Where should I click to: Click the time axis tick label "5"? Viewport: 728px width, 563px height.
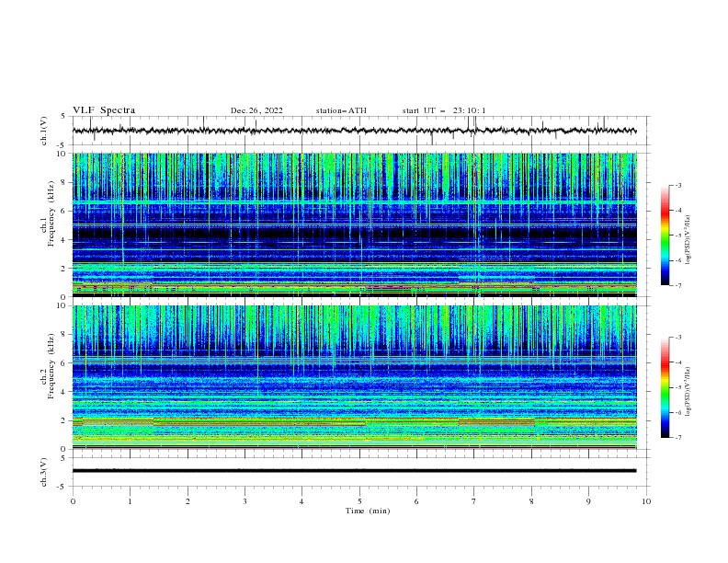359,501
